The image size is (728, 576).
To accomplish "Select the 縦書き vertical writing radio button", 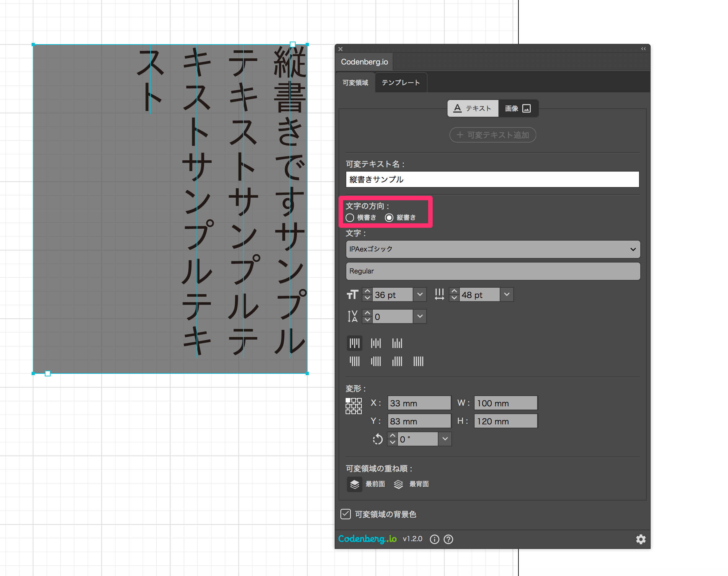I will pos(389,217).
